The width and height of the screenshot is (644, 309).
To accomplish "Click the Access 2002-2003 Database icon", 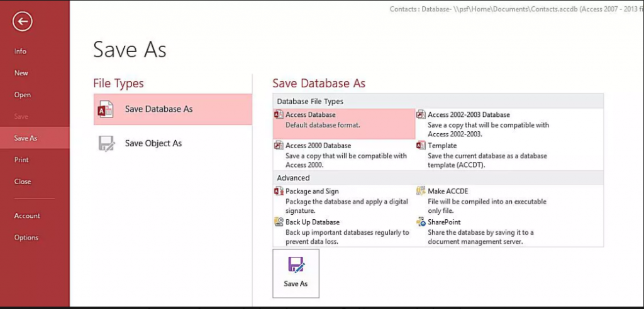I will pos(421,115).
